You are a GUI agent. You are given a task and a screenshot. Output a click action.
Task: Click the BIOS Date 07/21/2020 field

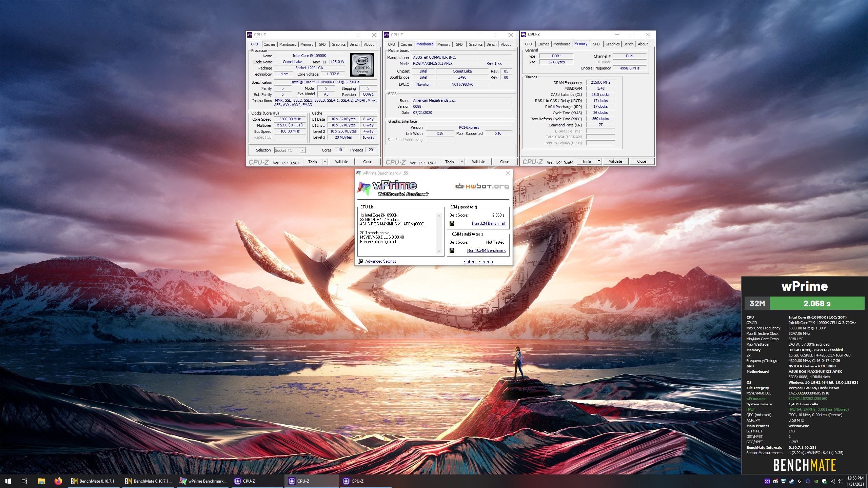[x=462, y=113]
